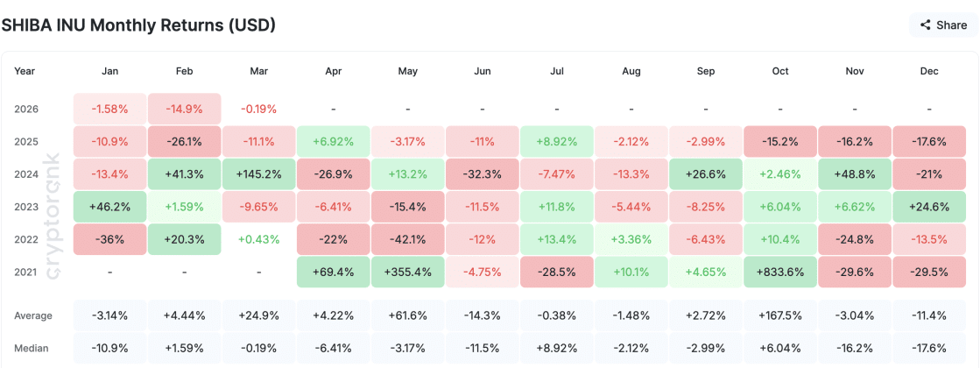Click the December 2023 +24.6% cell
The image size is (980, 368).
pyautogui.click(x=929, y=207)
